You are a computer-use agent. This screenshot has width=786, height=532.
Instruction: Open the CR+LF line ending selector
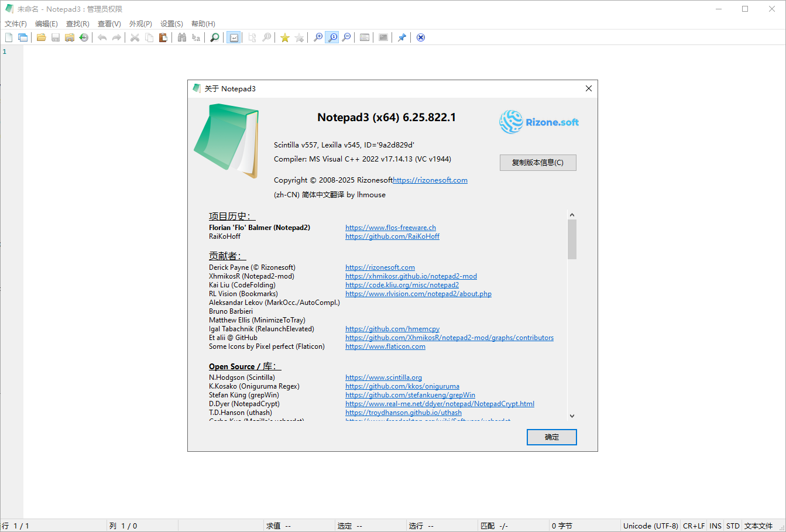pyautogui.click(x=694, y=526)
